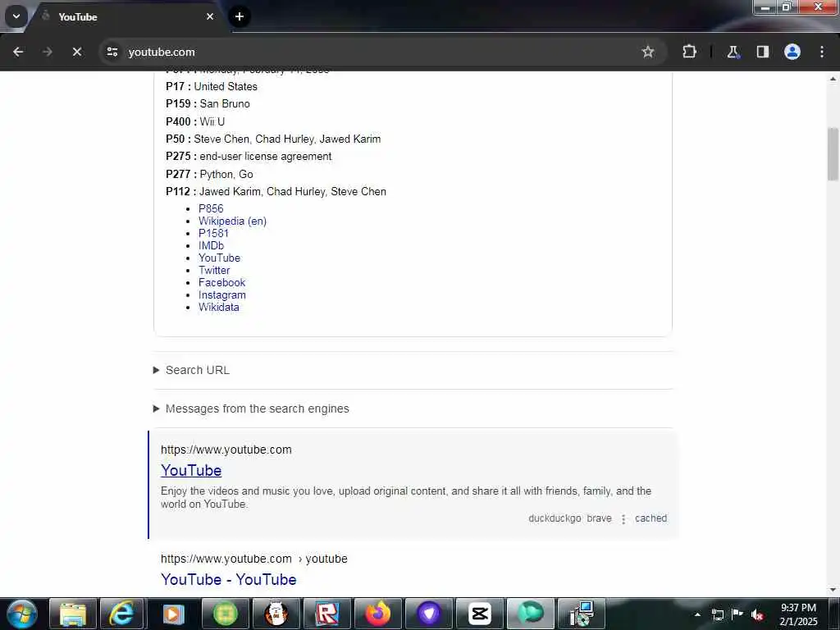Open the YouTube link in infobox list
Image resolution: width=840 pixels, height=630 pixels.
(x=219, y=258)
